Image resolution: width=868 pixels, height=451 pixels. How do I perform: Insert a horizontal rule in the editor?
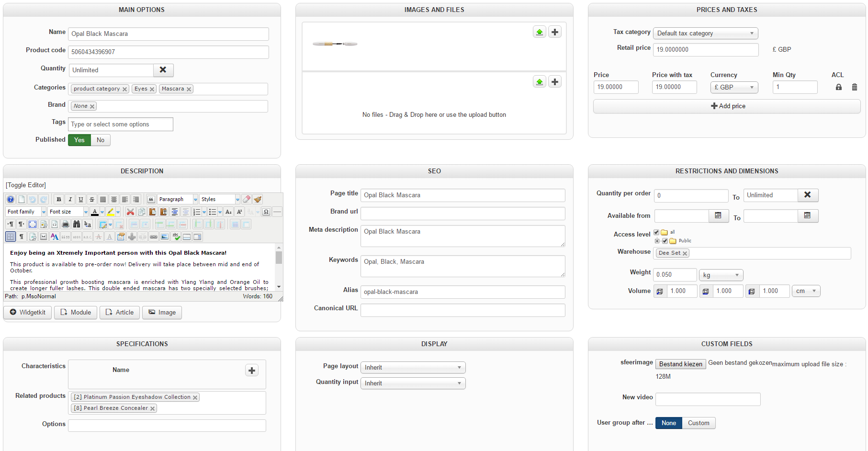pyautogui.click(x=277, y=212)
